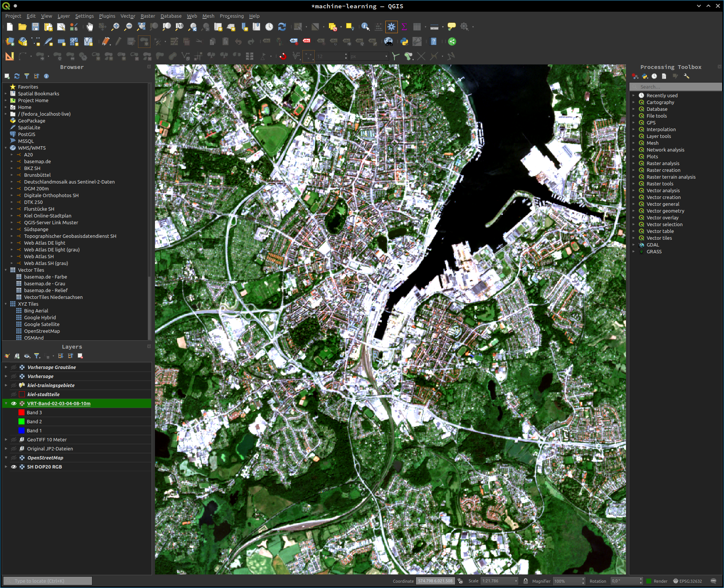Click the Filter Legend button in Layers panel
Viewport: 724px width, 588px height.
37,356
